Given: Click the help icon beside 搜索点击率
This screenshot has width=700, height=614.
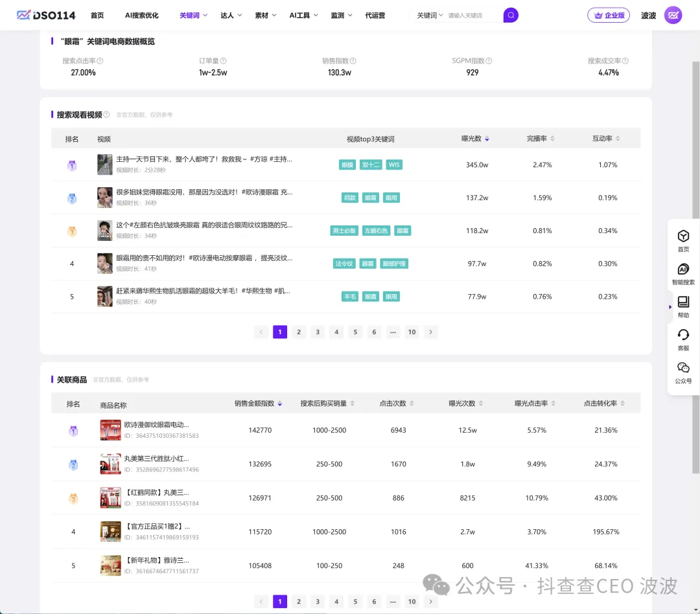Looking at the screenshot, I should [100, 61].
